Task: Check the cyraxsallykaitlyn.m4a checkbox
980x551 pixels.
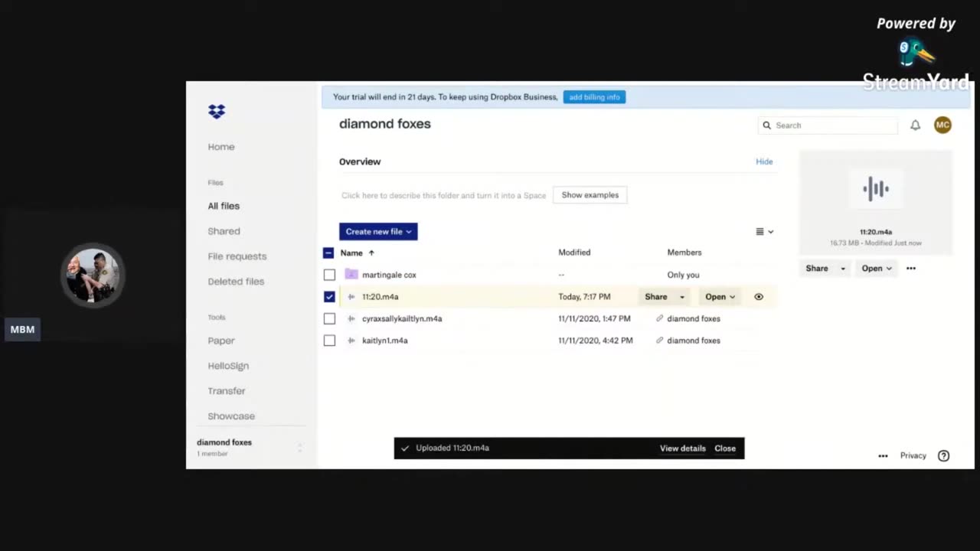Action: [329, 318]
